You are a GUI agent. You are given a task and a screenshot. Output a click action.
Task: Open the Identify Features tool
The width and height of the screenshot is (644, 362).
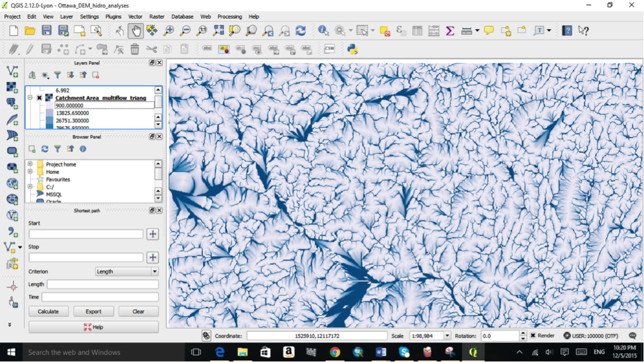(x=323, y=30)
